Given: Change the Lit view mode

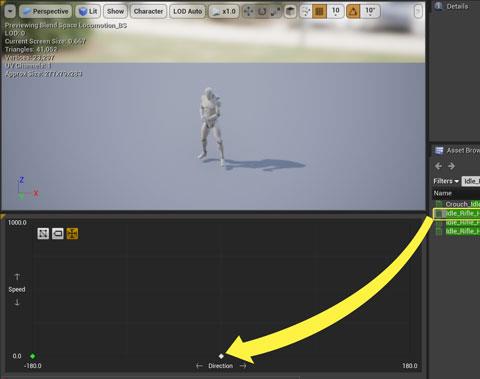Looking at the screenshot, I should [88, 12].
